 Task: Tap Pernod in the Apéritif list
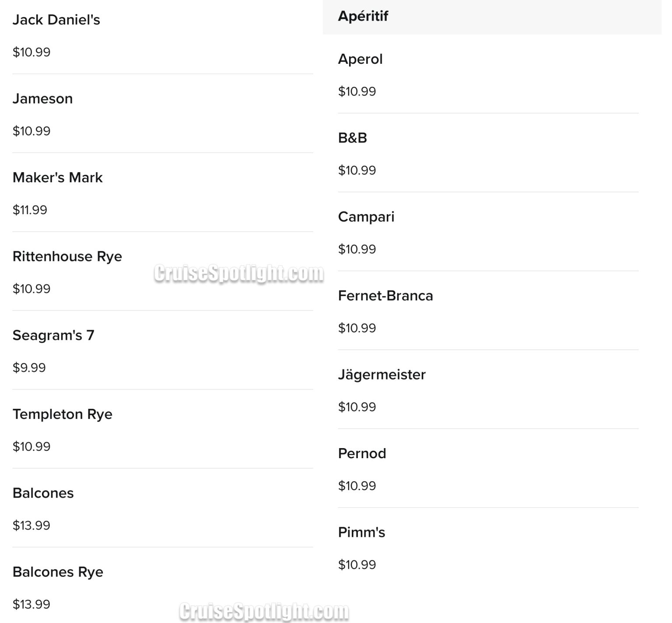pos(362,454)
